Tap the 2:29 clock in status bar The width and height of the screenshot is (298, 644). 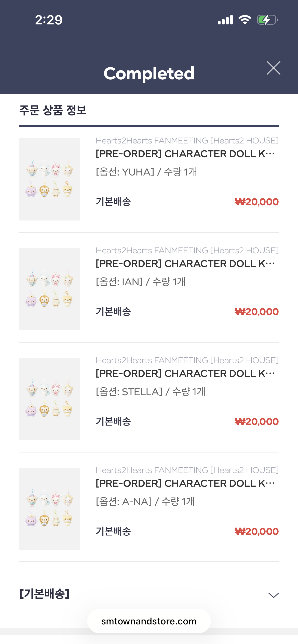tap(49, 20)
